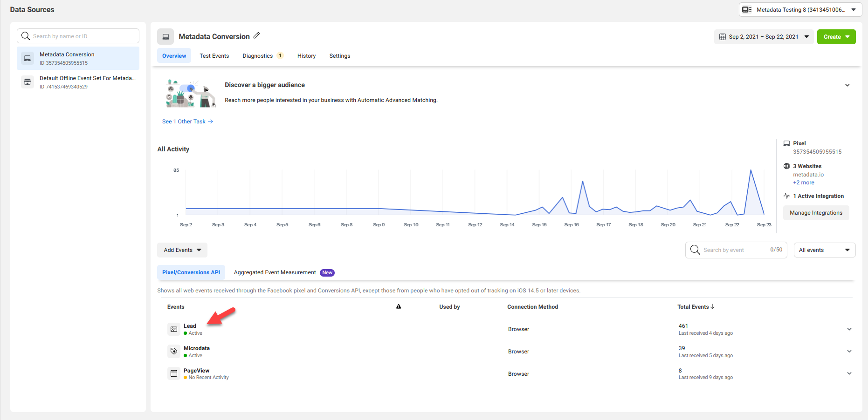Switch to the Test Events tab
Screen dimensions: 868x420
click(x=214, y=56)
